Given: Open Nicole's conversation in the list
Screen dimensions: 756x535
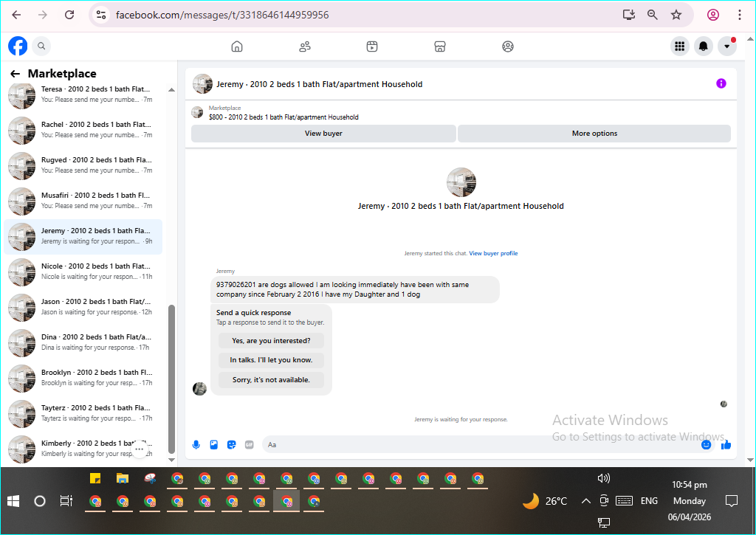Looking at the screenshot, I should coord(83,272).
